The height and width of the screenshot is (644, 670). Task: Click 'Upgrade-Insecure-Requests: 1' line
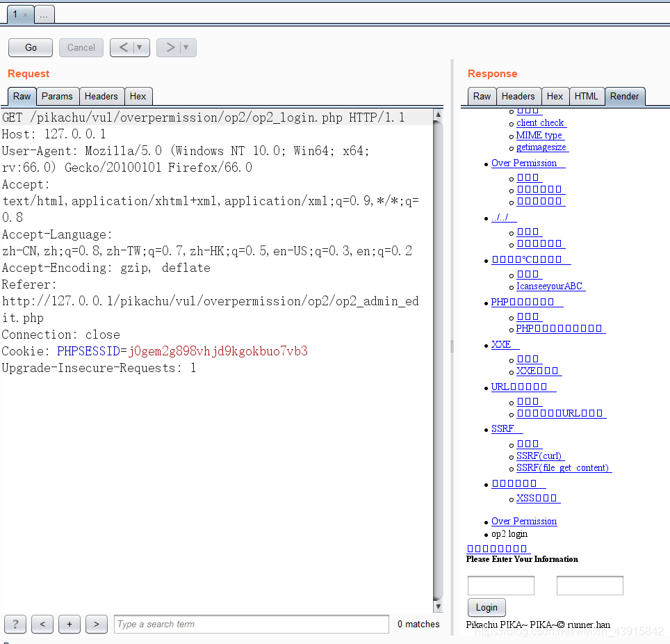coord(99,368)
